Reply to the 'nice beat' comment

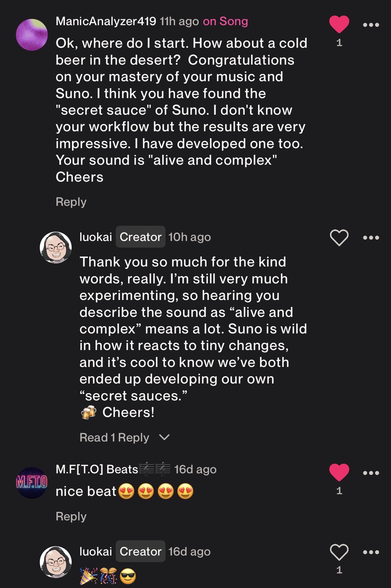(x=71, y=516)
